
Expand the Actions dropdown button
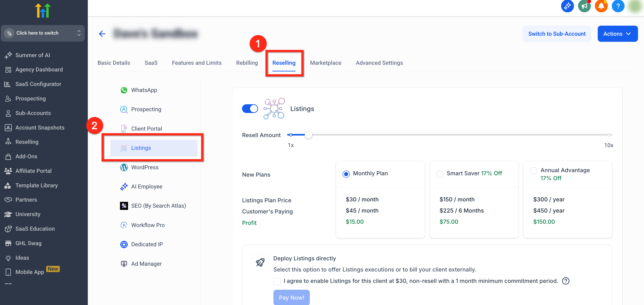[x=617, y=34]
